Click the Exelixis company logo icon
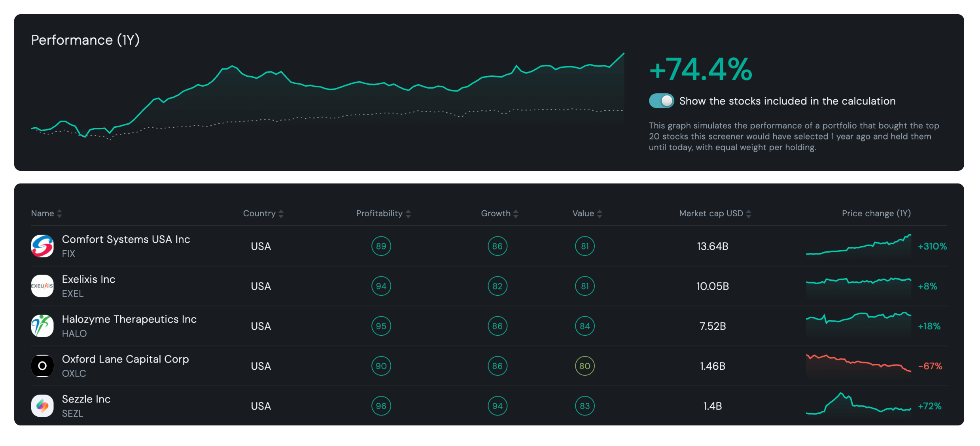The height and width of the screenshot is (446, 980). (x=42, y=286)
